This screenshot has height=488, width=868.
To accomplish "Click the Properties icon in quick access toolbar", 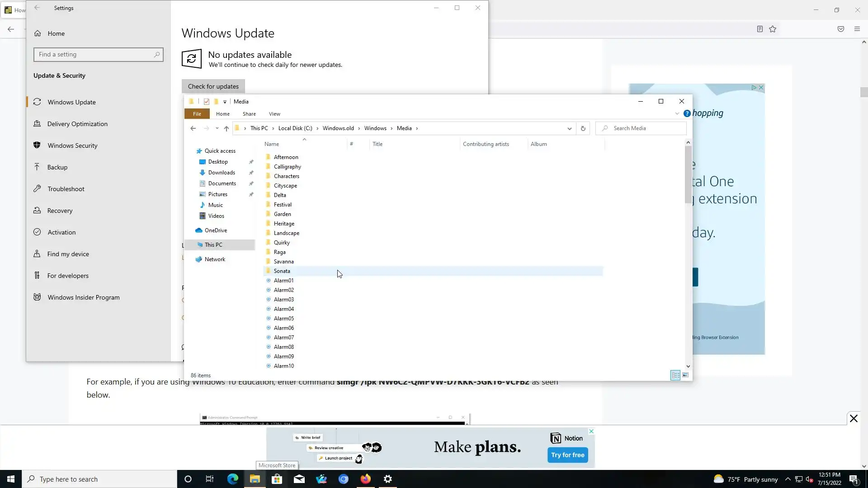I will (207, 102).
